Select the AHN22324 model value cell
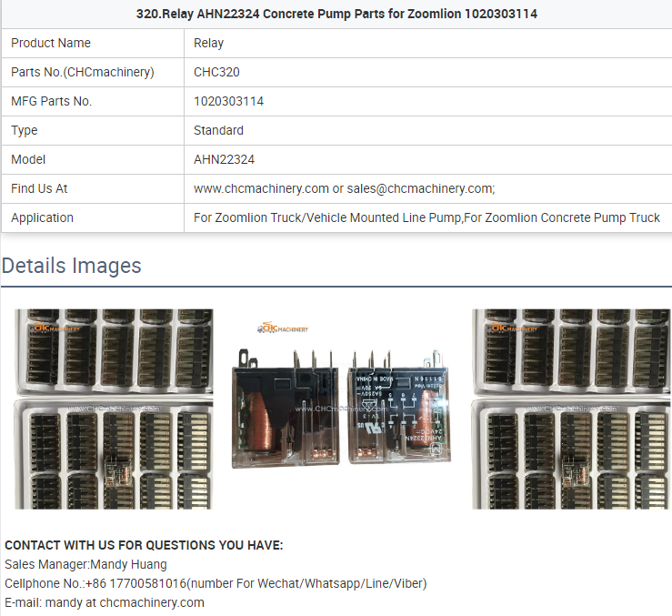 click(224, 159)
